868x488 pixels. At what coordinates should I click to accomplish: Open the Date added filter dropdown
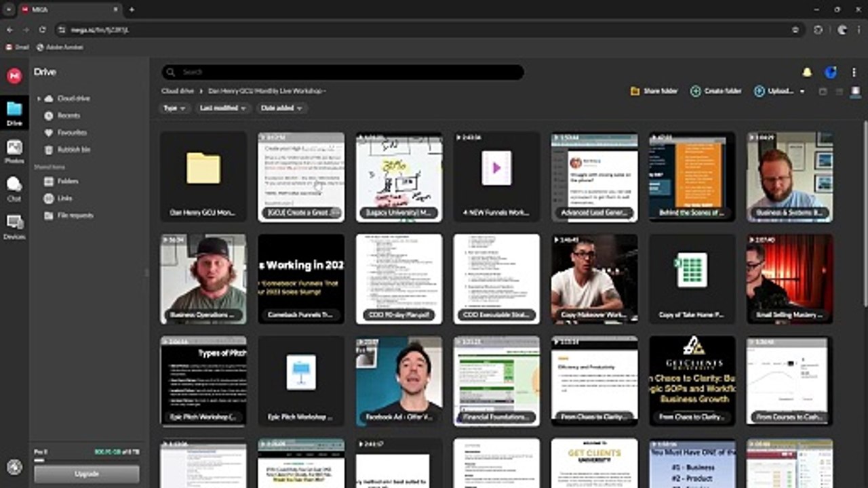tap(281, 108)
